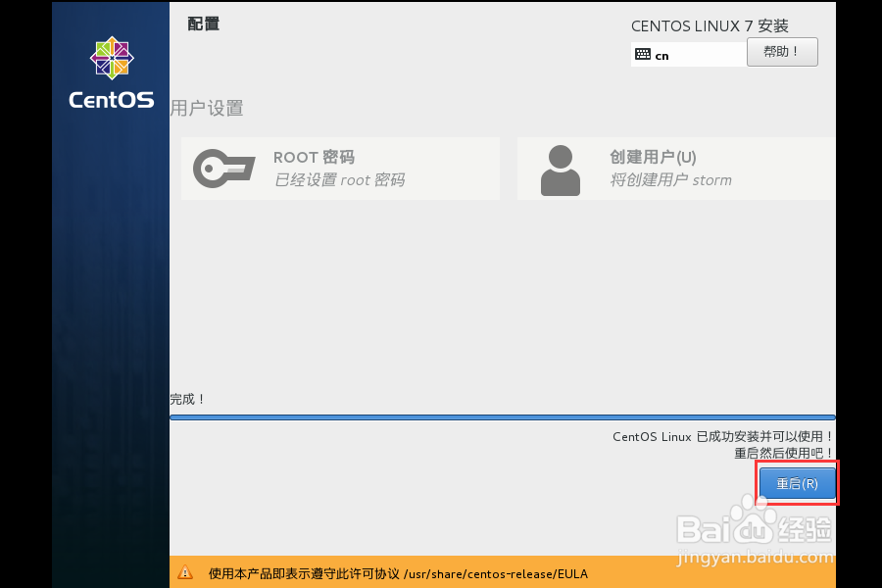
Task: Click the 'CentOS Linux 已成功安装' message text
Action: pos(722,436)
